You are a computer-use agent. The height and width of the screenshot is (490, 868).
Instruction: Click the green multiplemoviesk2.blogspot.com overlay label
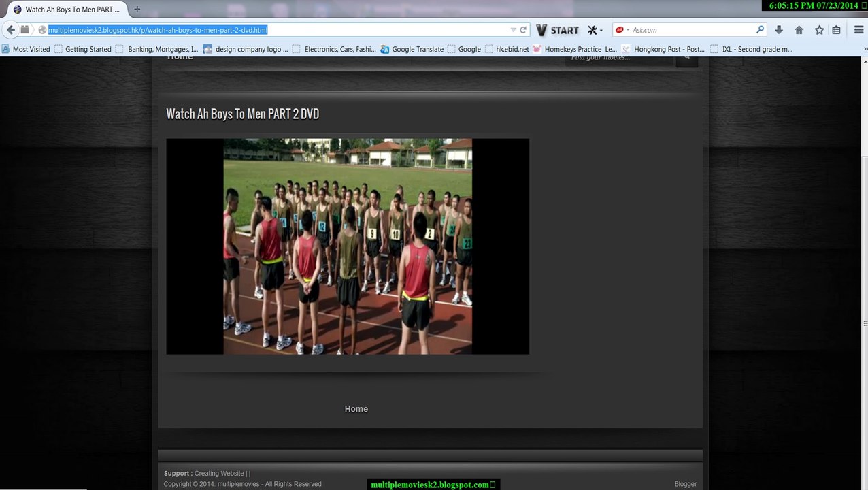point(433,485)
